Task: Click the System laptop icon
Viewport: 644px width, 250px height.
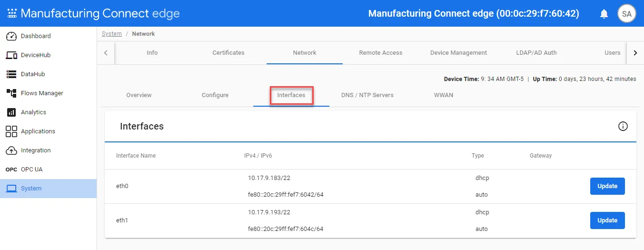Action: [11, 189]
